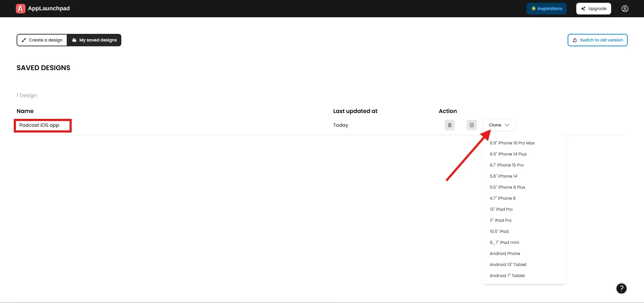Click the Action column header
This screenshot has height=303, width=644.
[448, 111]
